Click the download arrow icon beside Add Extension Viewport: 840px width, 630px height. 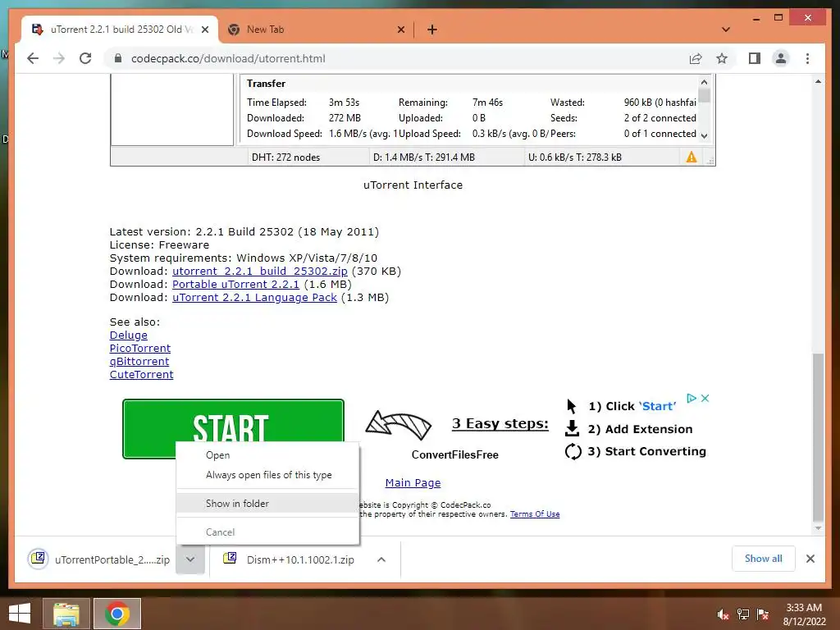point(572,428)
